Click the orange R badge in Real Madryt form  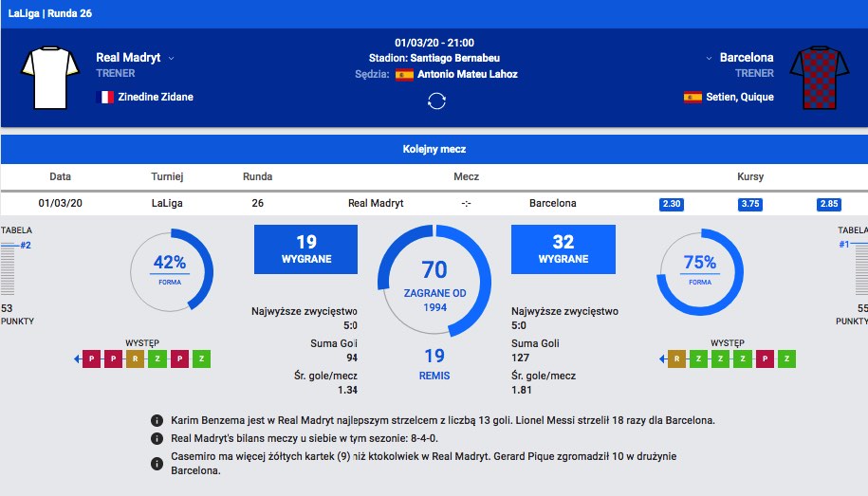(x=136, y=359)
